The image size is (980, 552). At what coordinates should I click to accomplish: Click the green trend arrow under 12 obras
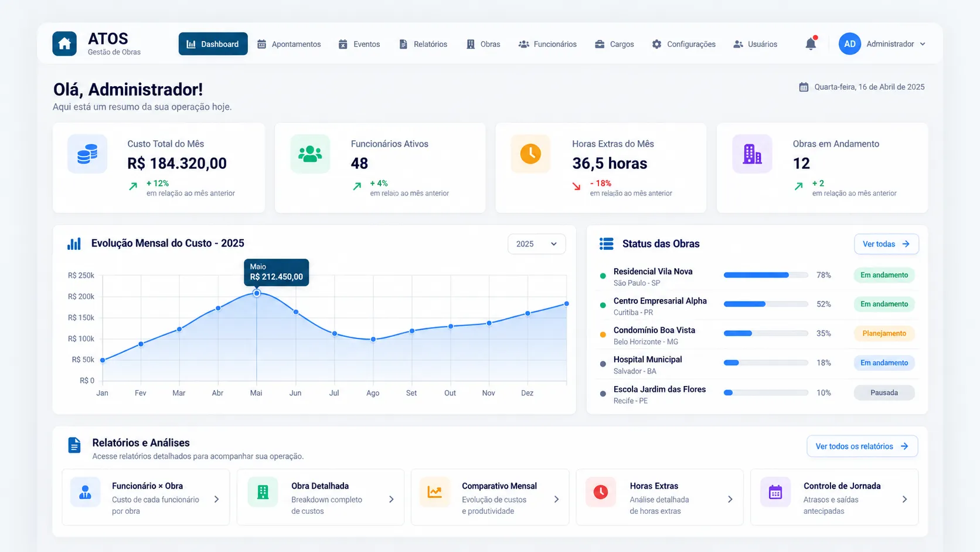click(x=798, y=187)
